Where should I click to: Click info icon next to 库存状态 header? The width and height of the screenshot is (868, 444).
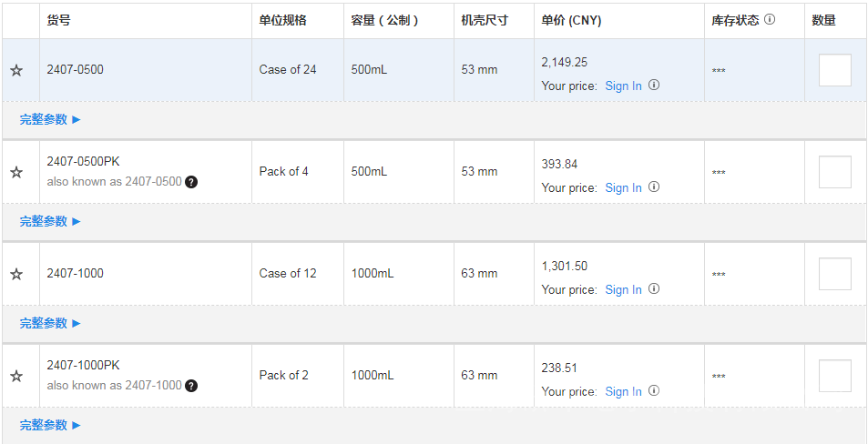[770, 19]
